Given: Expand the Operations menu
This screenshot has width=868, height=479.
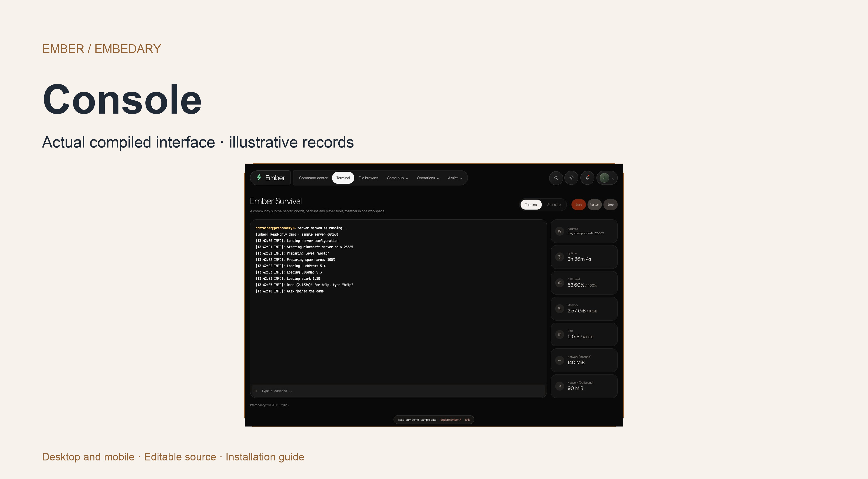Looking at the screenshot, I should pyautogui.click(x=428, y=178).
